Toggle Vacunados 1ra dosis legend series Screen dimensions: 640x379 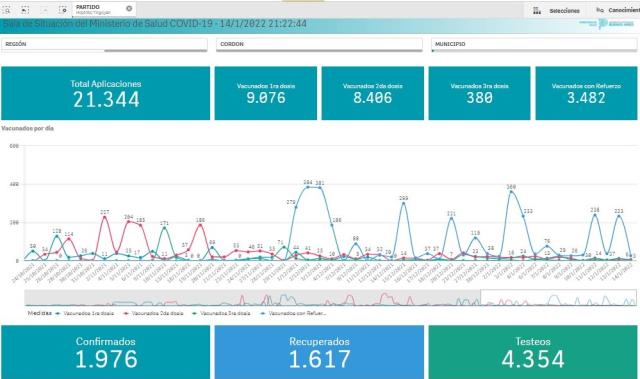tap(85, 313)
